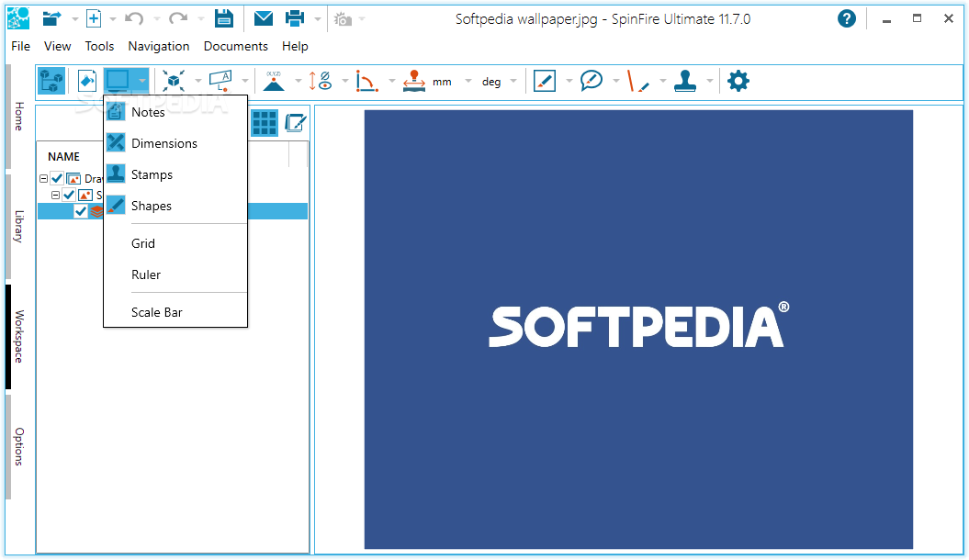Image resolution: width=969 pixels, height=560 pixels.
Task: Click the edit notes icon beside the grid icon
Action: tap(296, 124)
